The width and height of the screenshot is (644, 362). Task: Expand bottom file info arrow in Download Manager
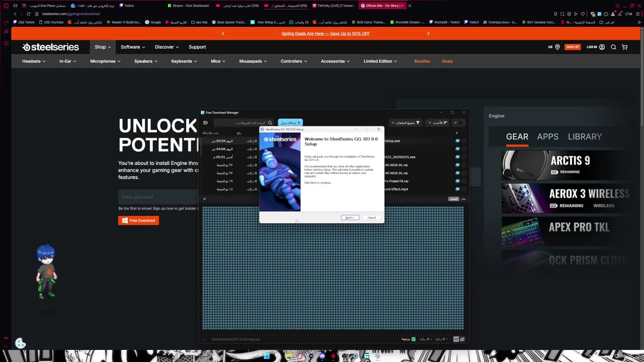[x=204, y=339]
